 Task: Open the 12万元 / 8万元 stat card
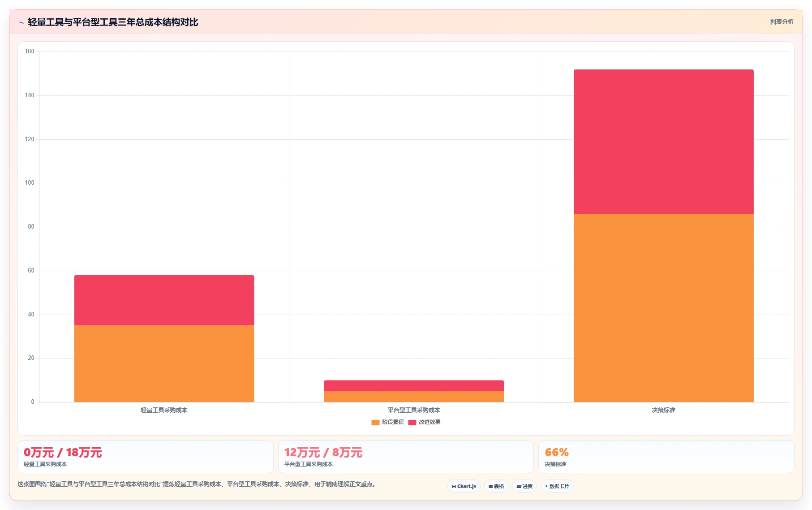(406, 457)
